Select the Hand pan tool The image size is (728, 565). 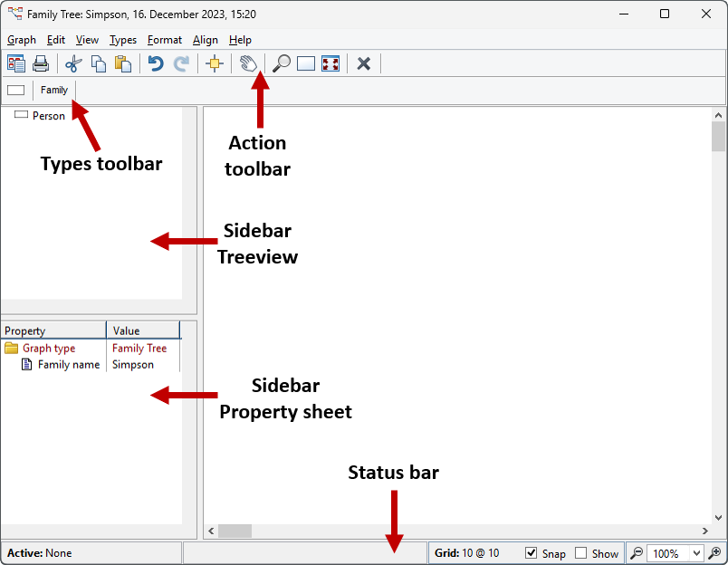point(247,63)
